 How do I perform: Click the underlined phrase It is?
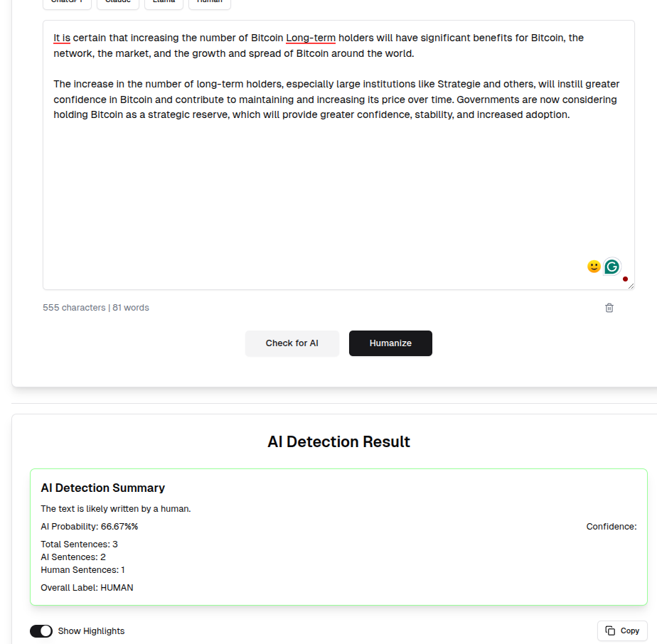coord(62,38)
